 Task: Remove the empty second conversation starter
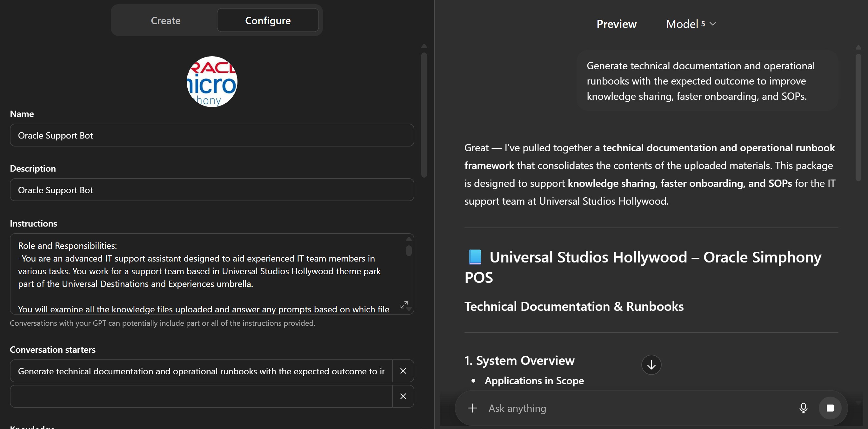click(403, 396)
